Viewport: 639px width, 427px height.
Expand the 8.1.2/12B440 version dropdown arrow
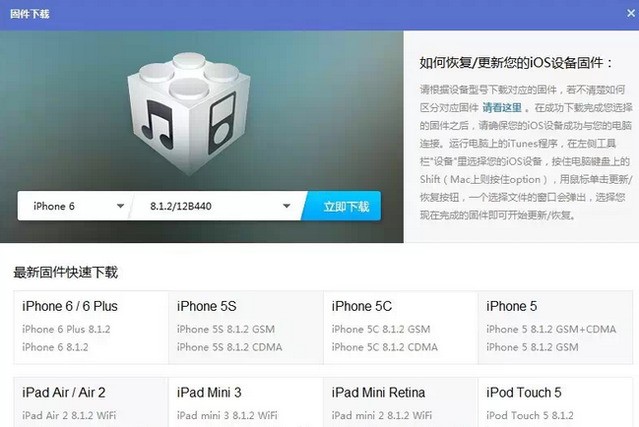(x=286, y=206)
